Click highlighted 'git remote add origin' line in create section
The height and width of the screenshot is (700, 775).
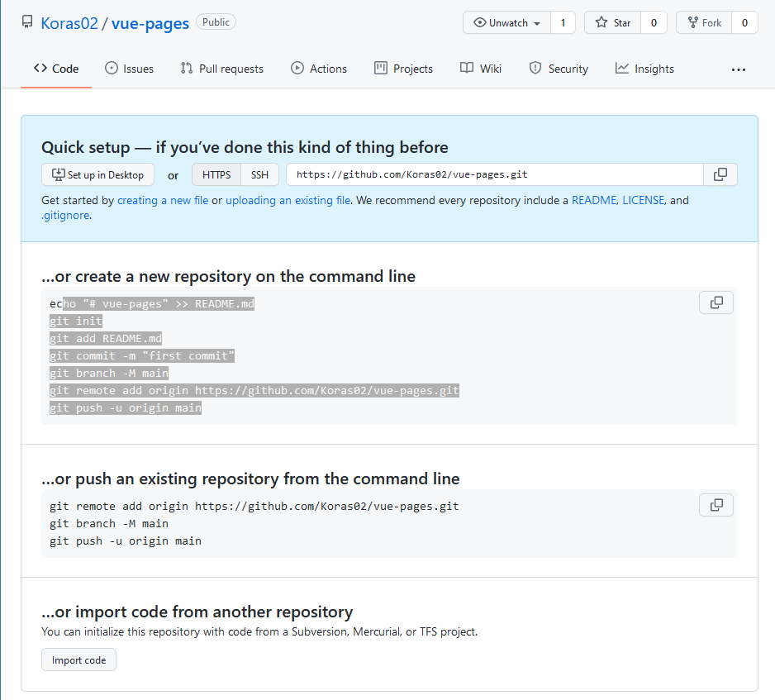pos(254,391)
